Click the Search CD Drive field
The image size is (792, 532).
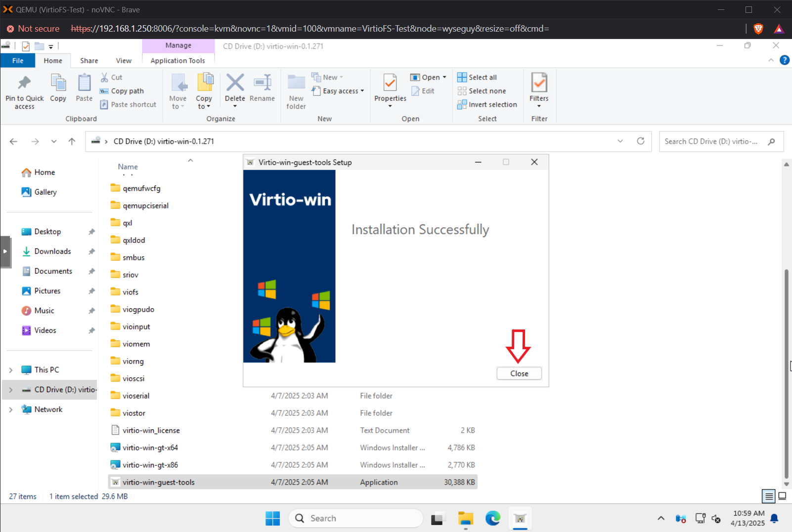(x=721, y=141)
